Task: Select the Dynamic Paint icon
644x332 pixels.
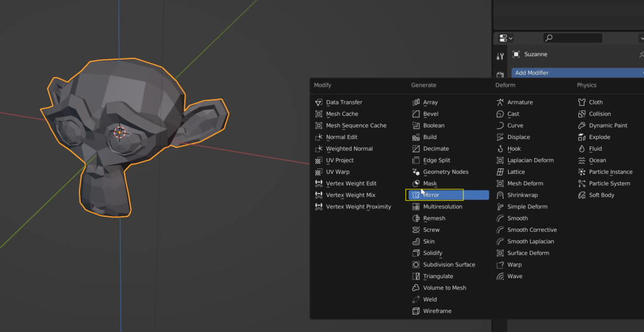Action: click(x=581, y=125)
